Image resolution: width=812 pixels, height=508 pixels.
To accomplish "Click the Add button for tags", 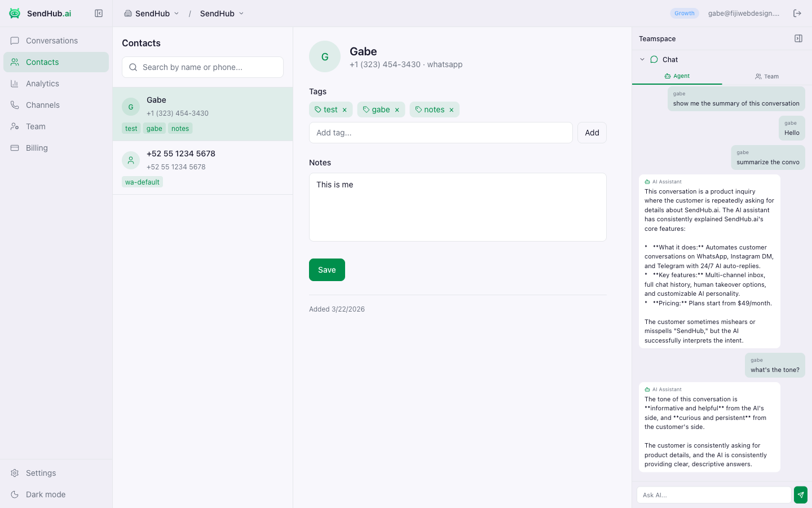I will [592, 133].
